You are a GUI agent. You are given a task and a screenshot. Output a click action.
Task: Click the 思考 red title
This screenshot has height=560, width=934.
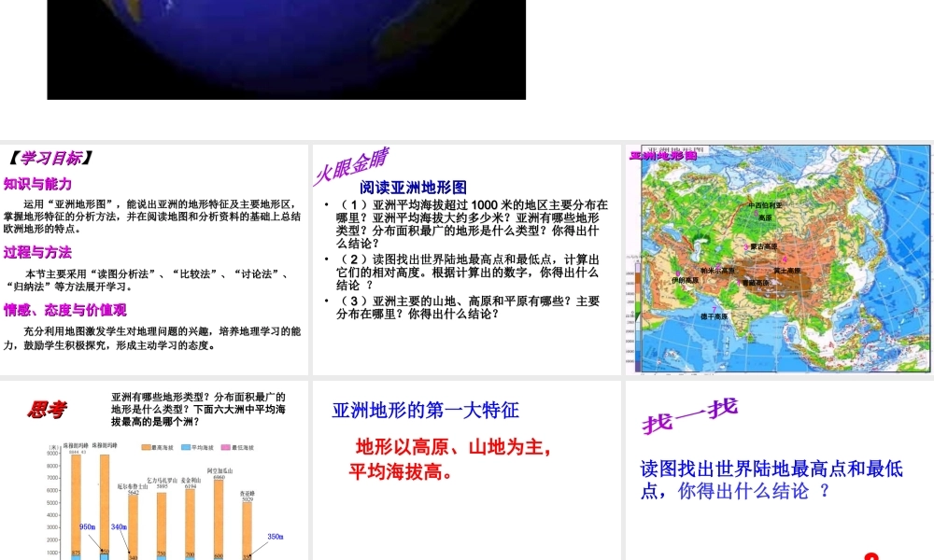coord(47,410)
